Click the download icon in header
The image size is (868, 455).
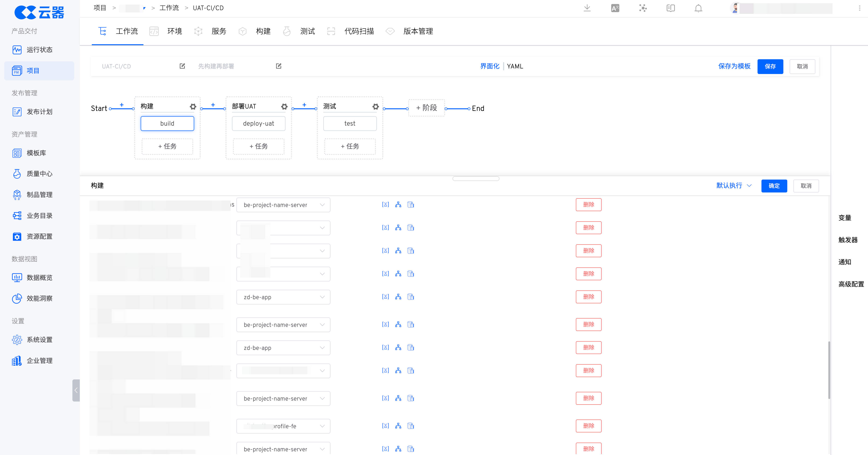587,8
